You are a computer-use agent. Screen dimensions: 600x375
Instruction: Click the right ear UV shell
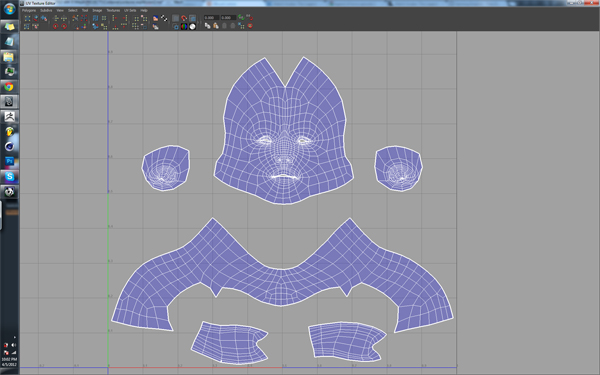tap(398, 168)
